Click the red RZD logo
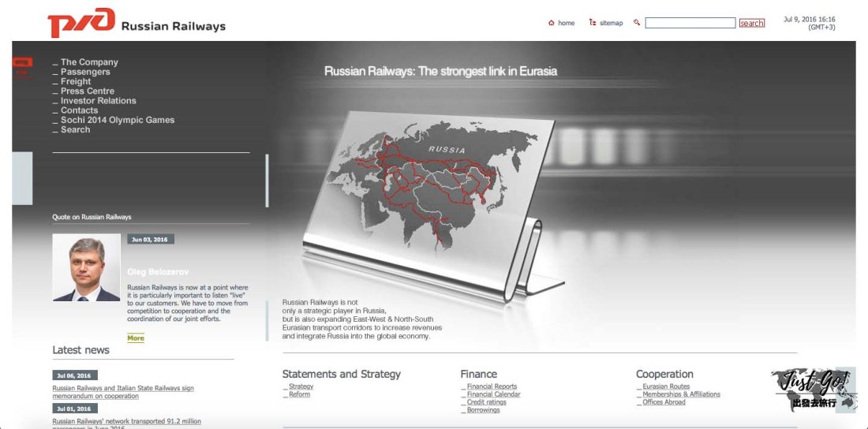The height and width of the screenshot is (429, 868). (x=80, y=22)
